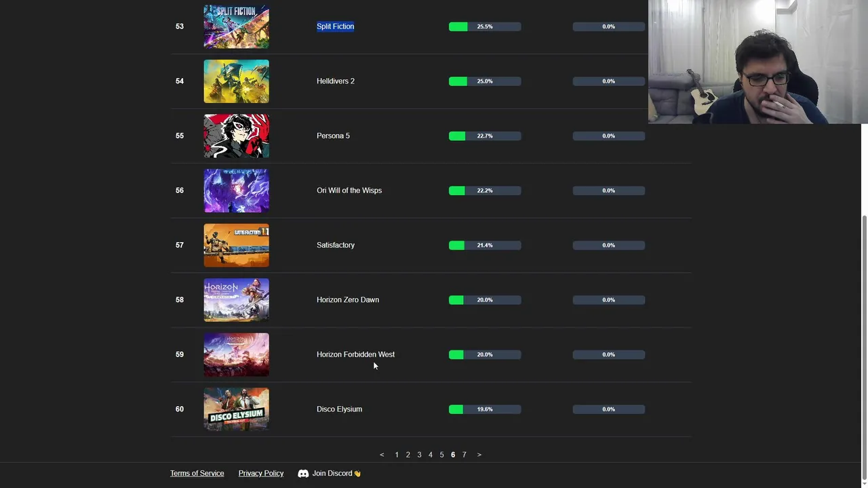Image resolution: width=868 pixels, height=488 pixels.
Task: Jump to page 3 of the ranking
Action: pos(419,455)
